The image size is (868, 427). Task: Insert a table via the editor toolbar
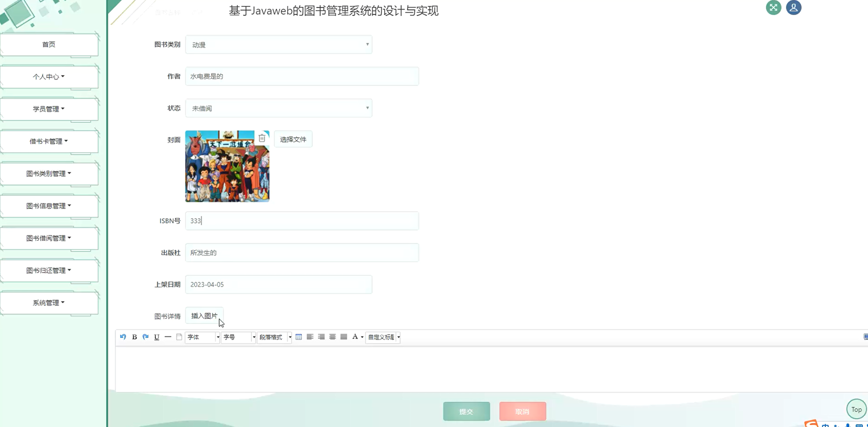point(299,336)
